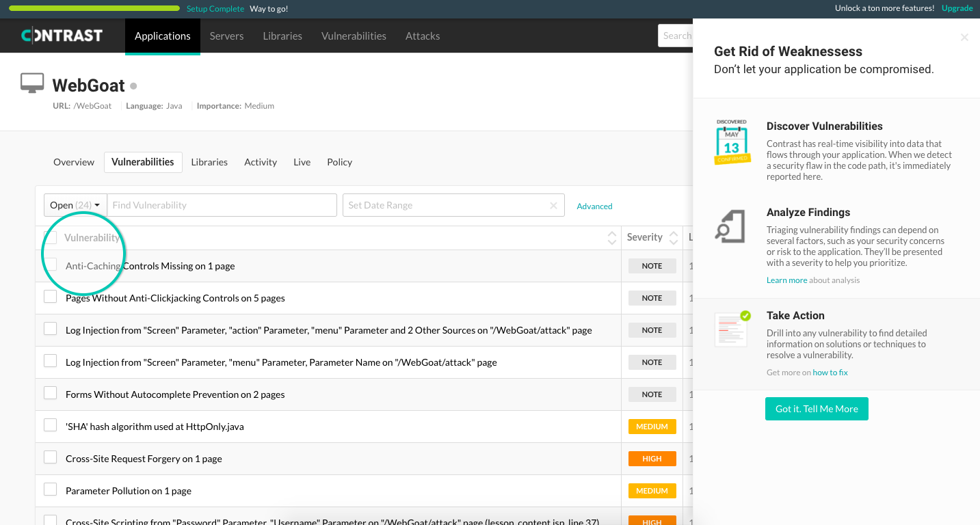980x525 pixels.
Task: Focus the Find Vulnerability field
Action: pos(222,205)
